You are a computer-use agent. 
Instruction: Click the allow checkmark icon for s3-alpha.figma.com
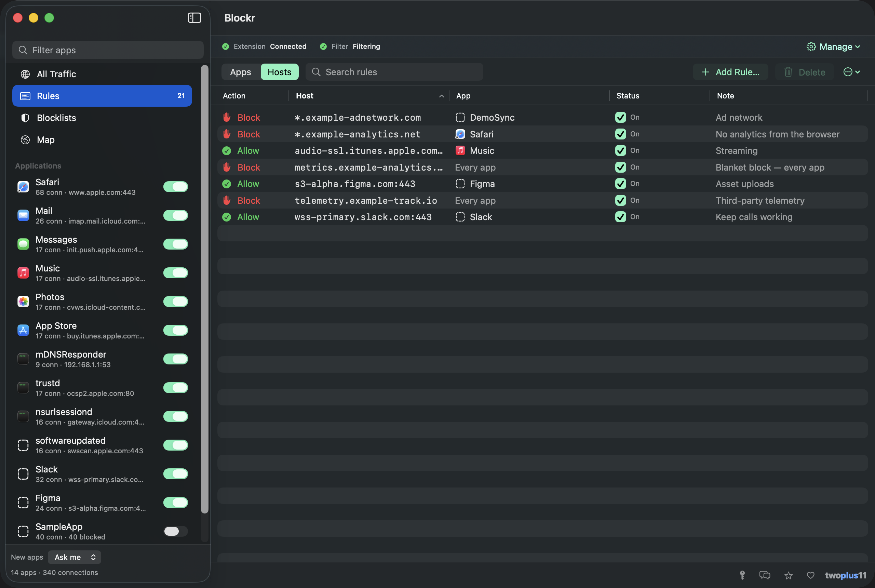pyautogui.click(x=227, y=184)
